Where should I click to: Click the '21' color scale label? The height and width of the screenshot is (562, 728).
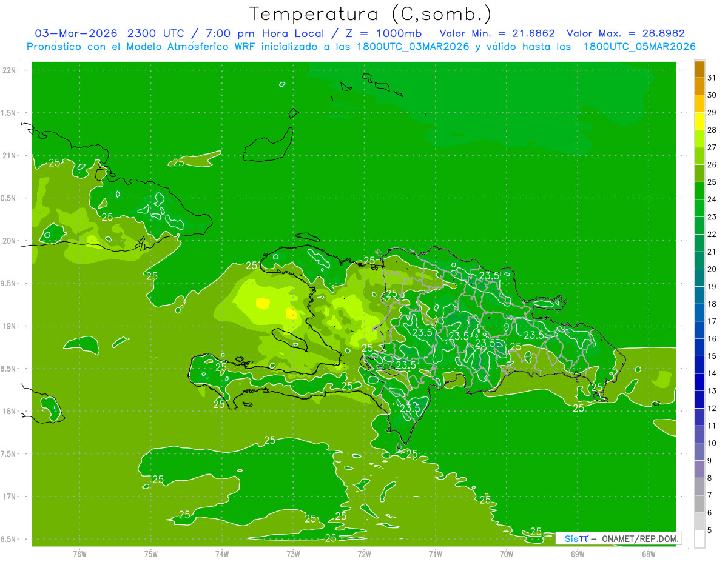pos(712,252)
